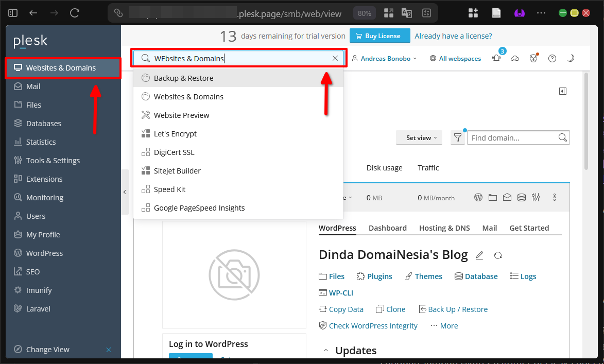Viewport: 604px width, 364px height.
Task: Open the help question mark icon
Action: (552, 59)
